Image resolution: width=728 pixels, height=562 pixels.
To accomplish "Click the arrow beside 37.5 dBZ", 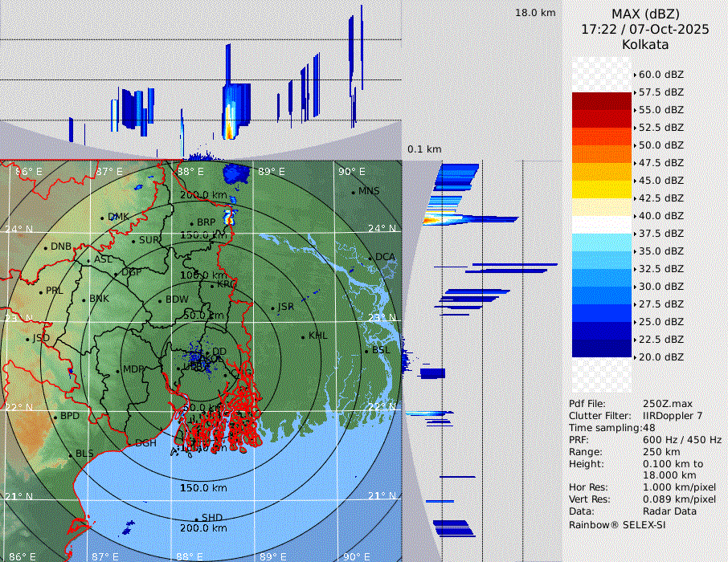I will tap(635, 234).
